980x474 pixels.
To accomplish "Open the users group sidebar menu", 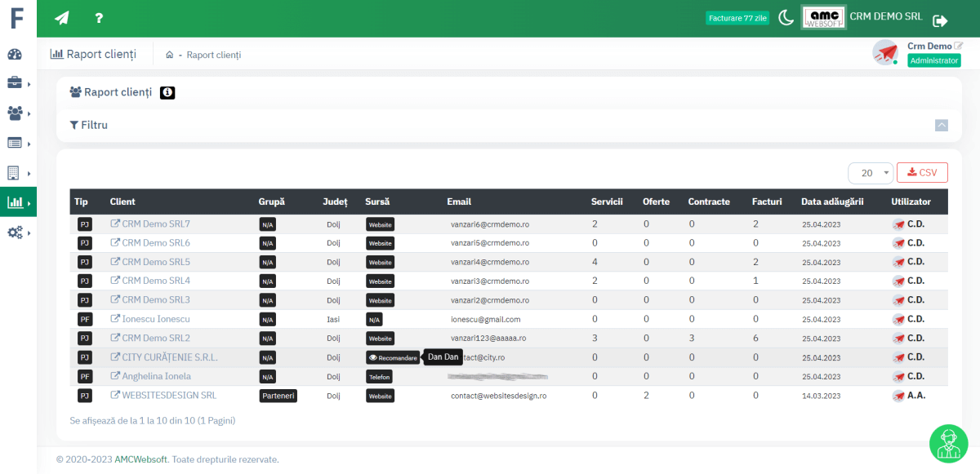I will pos(15,113).
